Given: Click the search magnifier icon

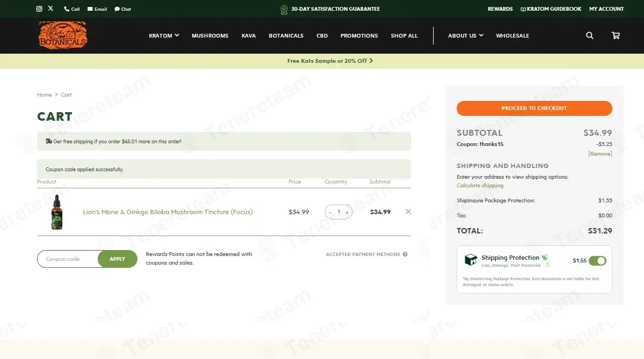Looking at the screenshot, I should [x=590, y=35].
